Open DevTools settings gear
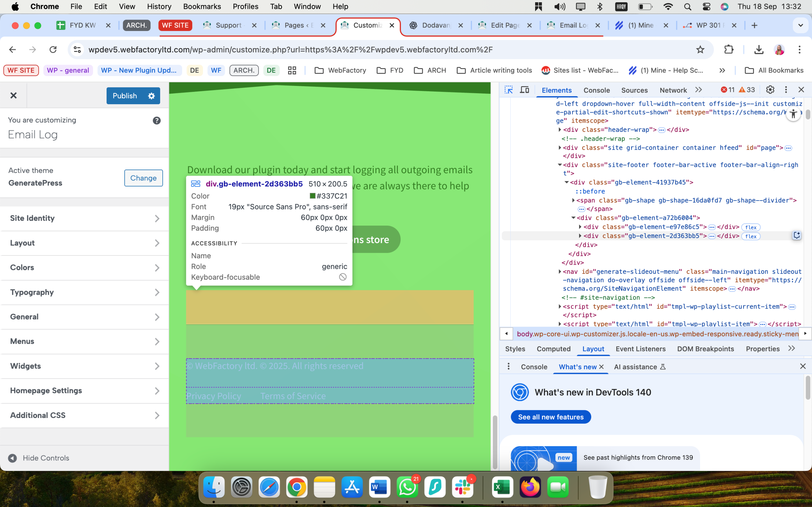The width and height of the screenshot is (812, 507). point(770,90)
